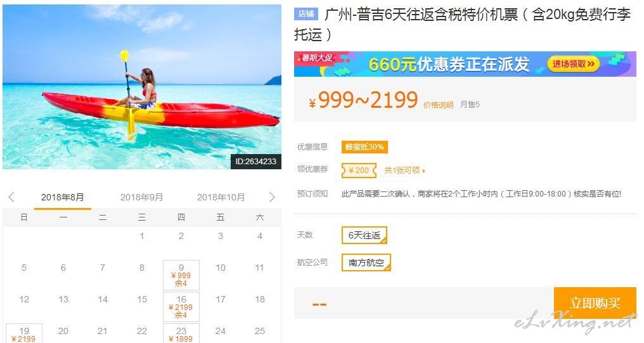Select the 2018年8月 tab
This screenshot has height=343, width=644.
pyautogui.click(x=62, y=197)
